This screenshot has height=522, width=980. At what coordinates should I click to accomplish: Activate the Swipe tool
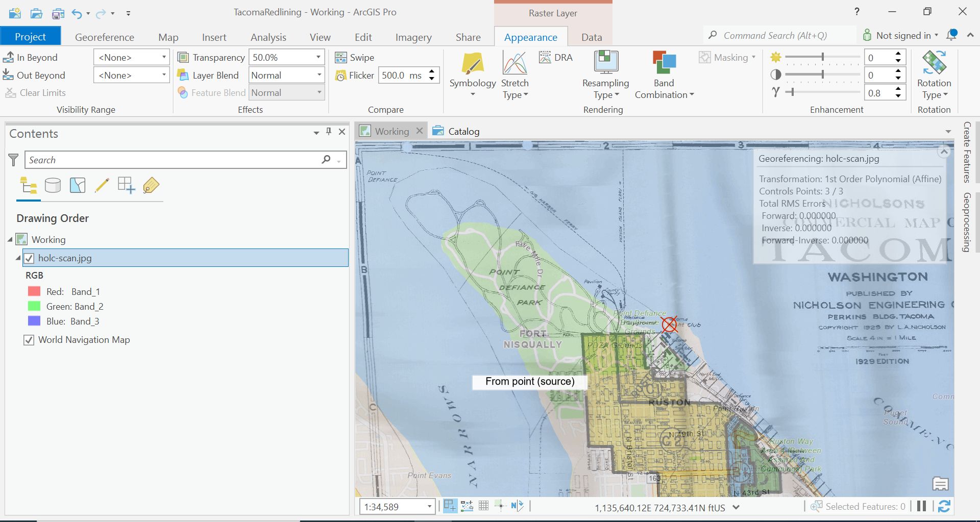[355, 58]
